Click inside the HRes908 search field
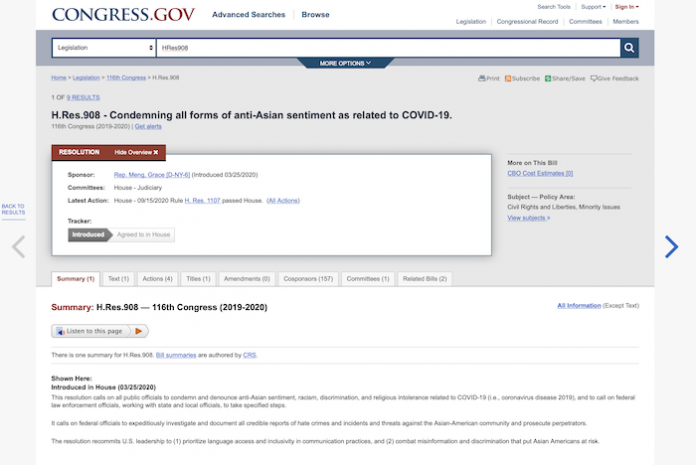 (x=388, y=48)
